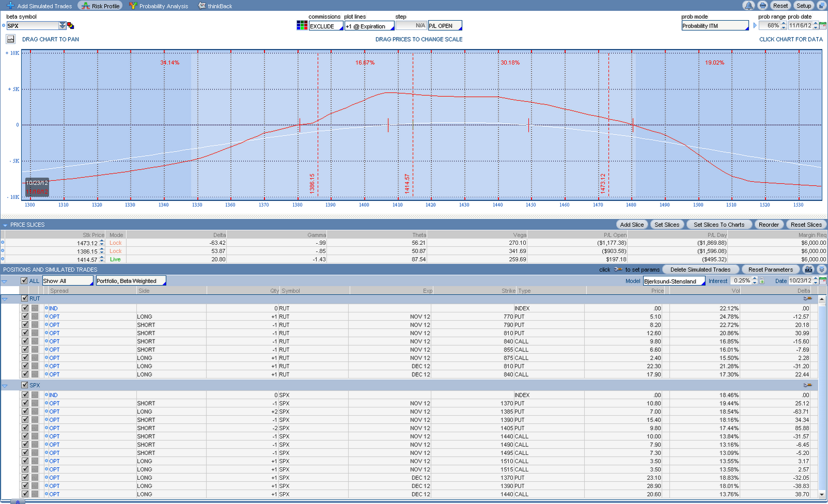Click the alerts bell icon
This screenshot has height=504, width=828.
pos(749,6)
